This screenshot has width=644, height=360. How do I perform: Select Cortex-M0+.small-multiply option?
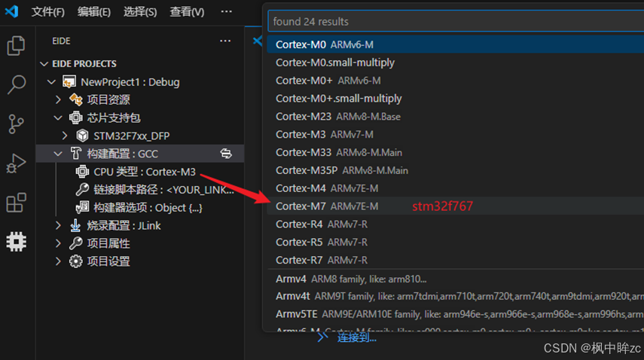click(456, 99)
